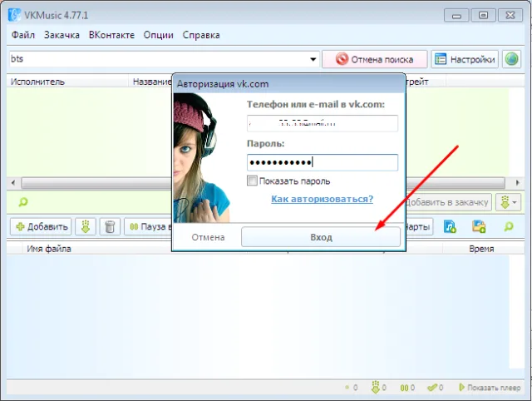
Task: Click the queued dot counter in the status bar
Action: (347, 387)
